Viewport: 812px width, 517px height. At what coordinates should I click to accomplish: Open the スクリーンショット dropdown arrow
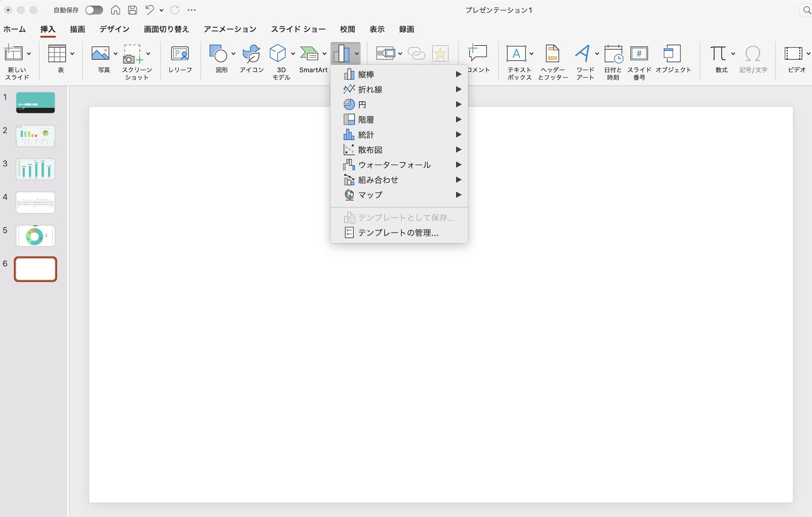click(148, 54)
